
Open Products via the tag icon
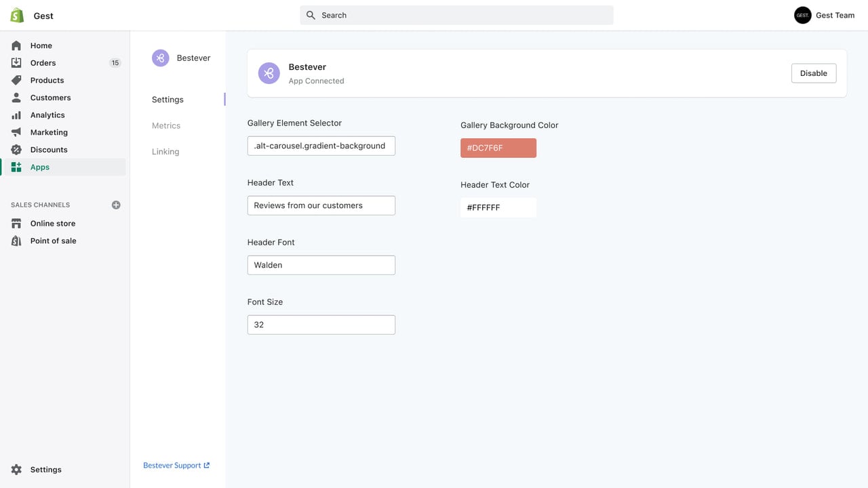coord(16,80)
